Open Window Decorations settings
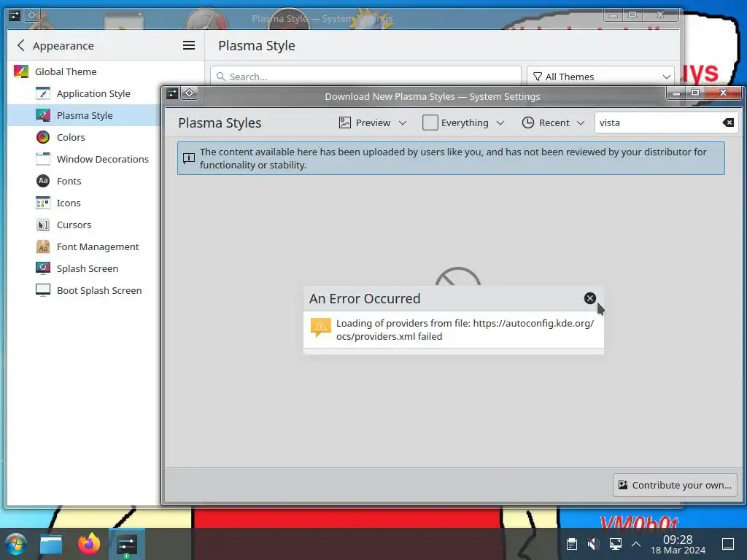The width and height of the screenshot is (747, 560). (x=86, y=159)
